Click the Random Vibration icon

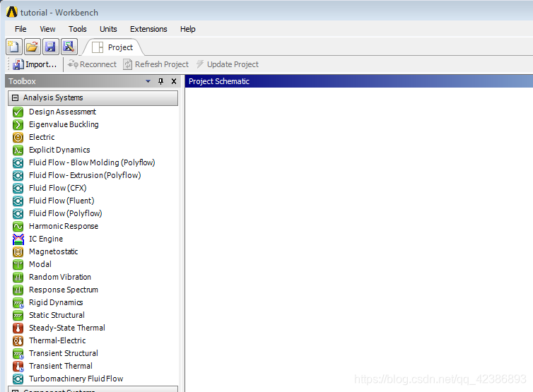18,277
